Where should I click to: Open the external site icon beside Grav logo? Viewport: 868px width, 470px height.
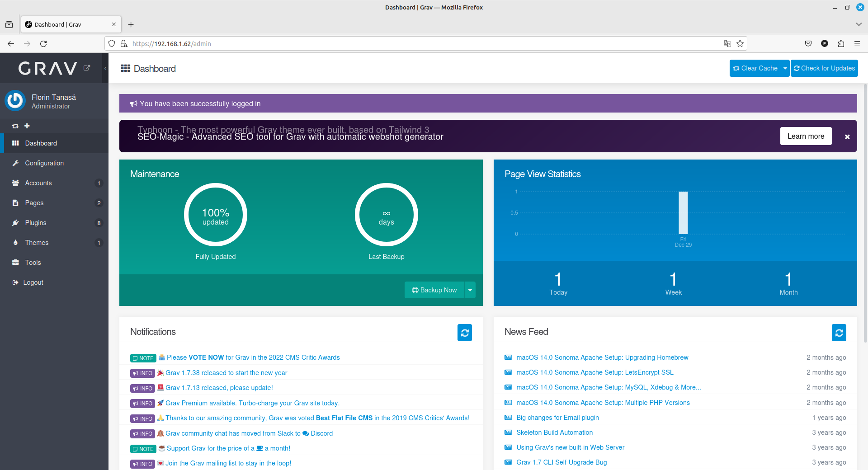point(87,68)
